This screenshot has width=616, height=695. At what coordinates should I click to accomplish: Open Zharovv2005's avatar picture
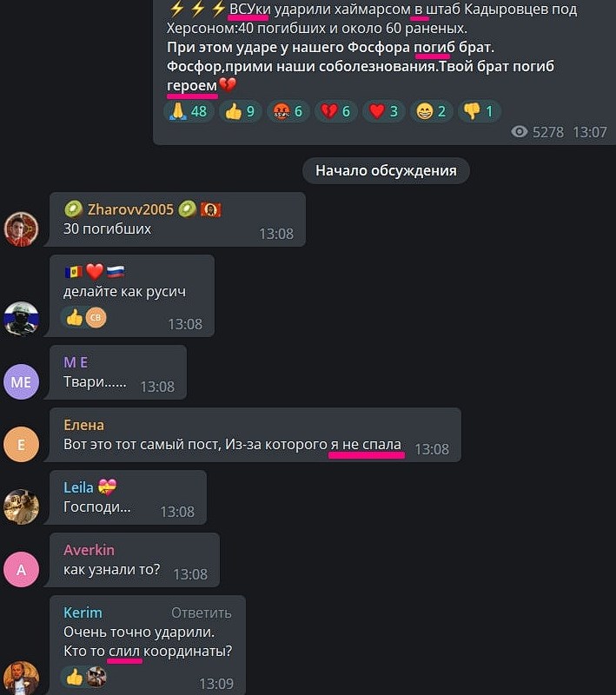point(21,229)
